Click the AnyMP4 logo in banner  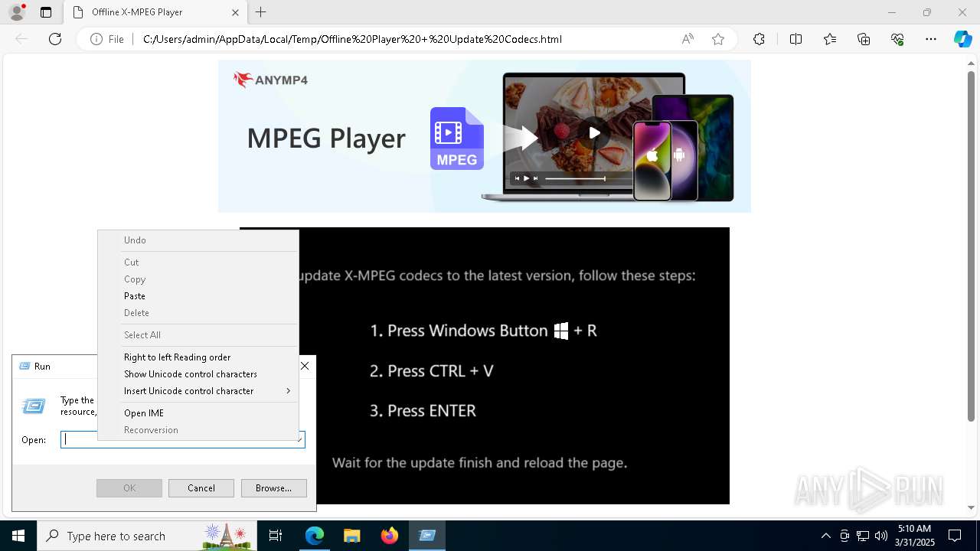pos(271,80)
